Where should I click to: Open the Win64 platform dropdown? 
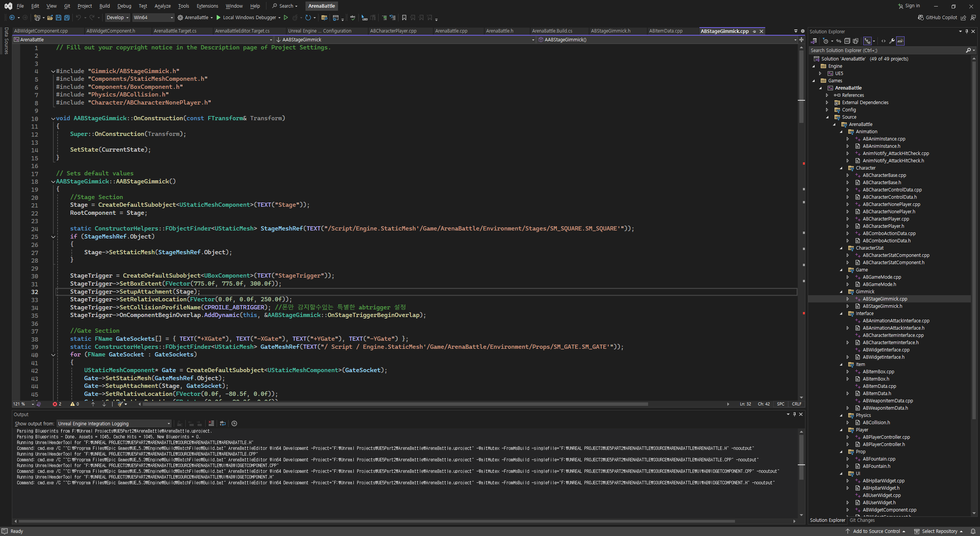pyautogui.click(x=153, y=18)
